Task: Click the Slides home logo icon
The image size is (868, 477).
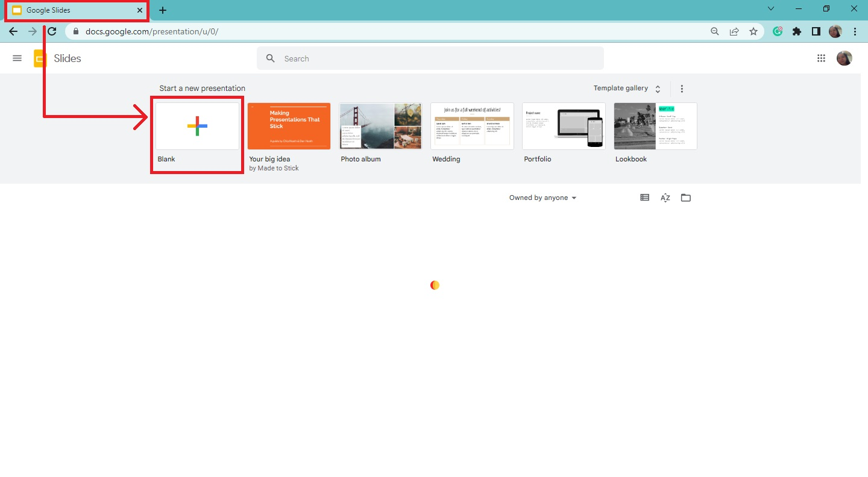Action: 39,58
